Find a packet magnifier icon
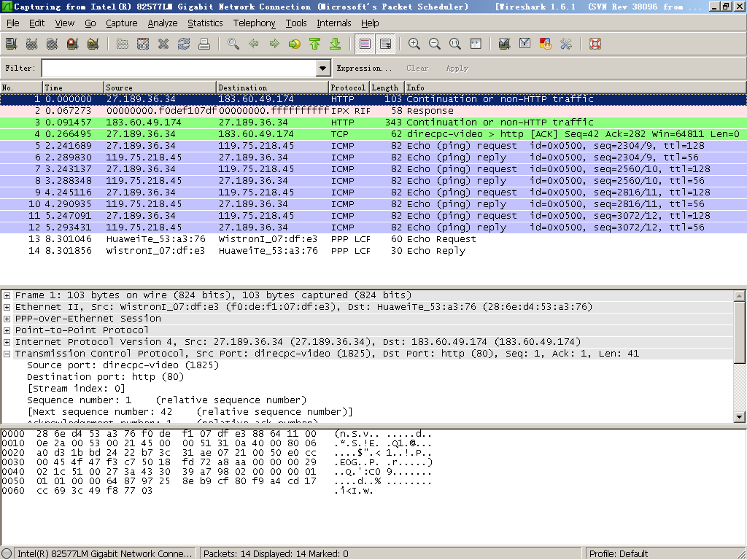The width and height of the screenshot is (747, 560). pyautogui.click(x=233, y=44)
